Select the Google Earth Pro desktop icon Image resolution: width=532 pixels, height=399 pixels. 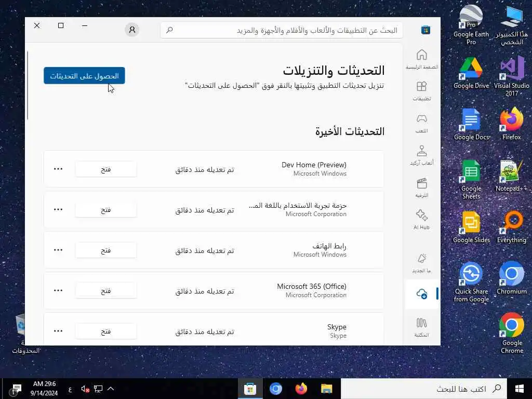coord(471,25)
